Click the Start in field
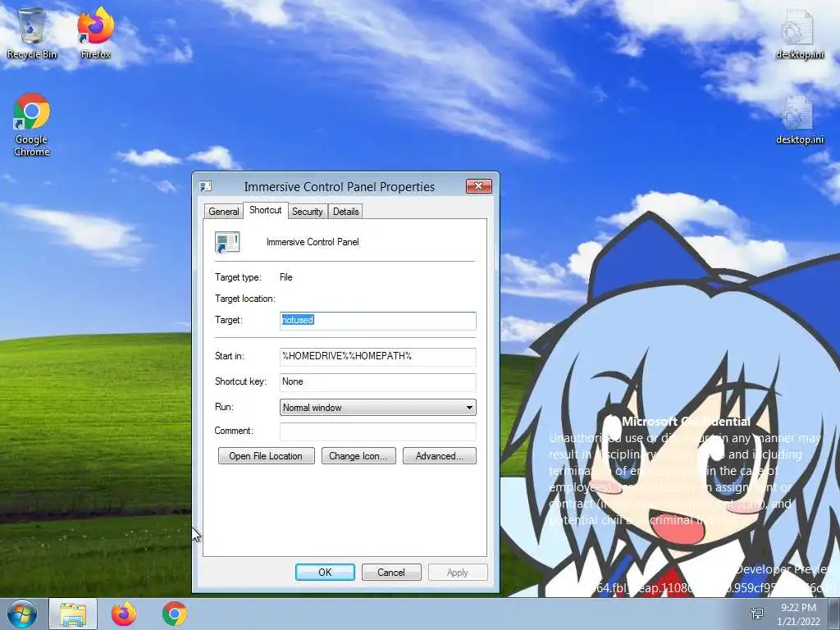Viewport: 840px width, 630px height. (377, 356)
